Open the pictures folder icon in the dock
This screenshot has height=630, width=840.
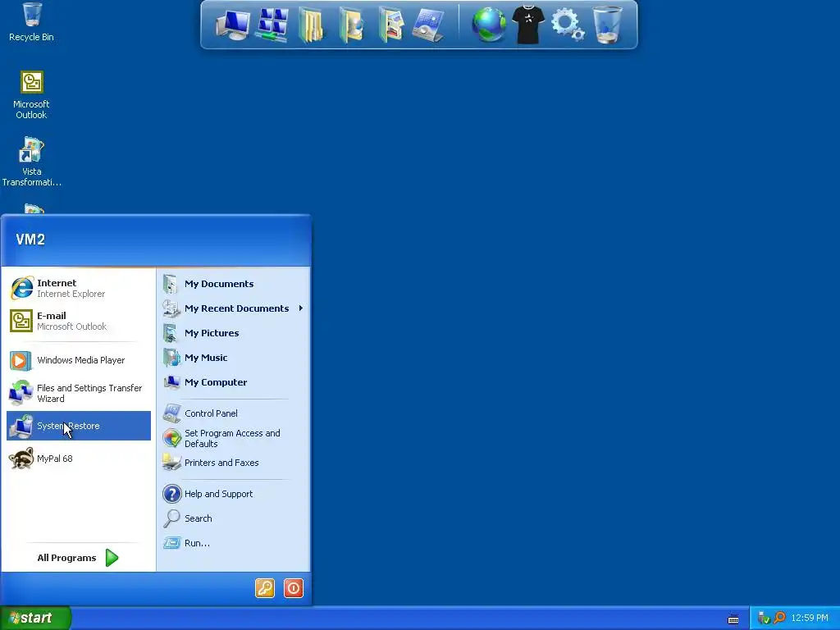tap(390, 25)
